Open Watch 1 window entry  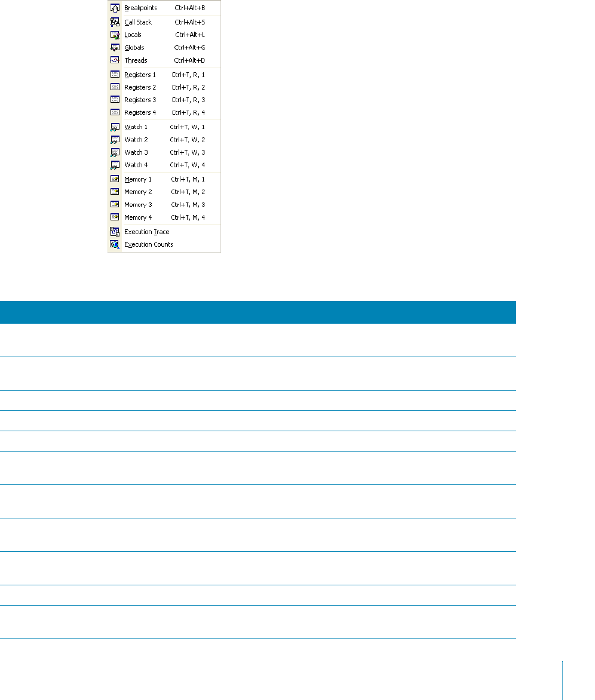click(164, 127)
